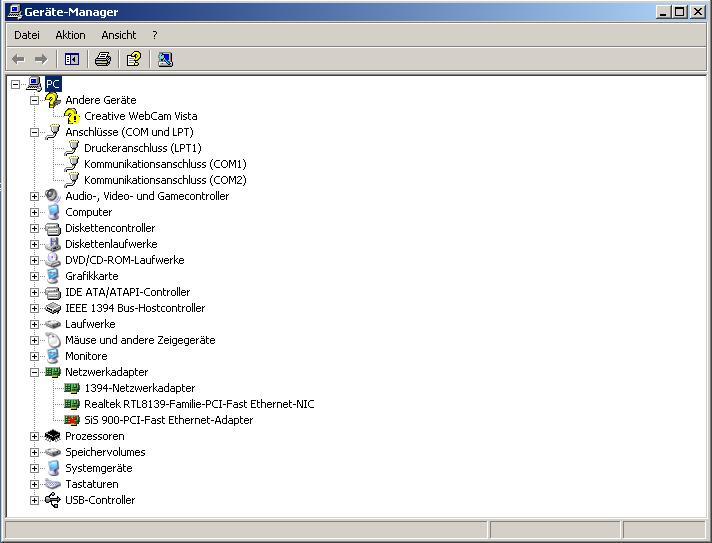Viewport: 712px width, 543px height.
Task: Open the Datei menu
Action: click(x=27, y=35)
